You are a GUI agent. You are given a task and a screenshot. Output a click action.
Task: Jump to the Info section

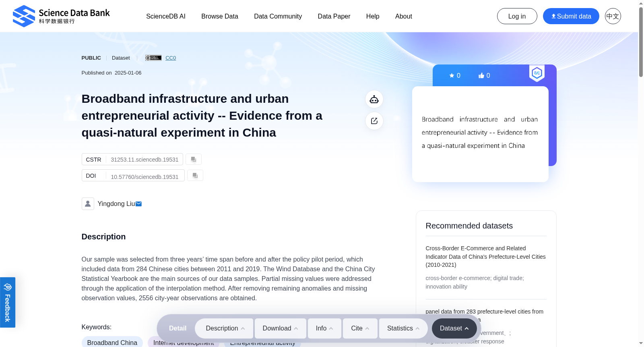coord(324,328)
